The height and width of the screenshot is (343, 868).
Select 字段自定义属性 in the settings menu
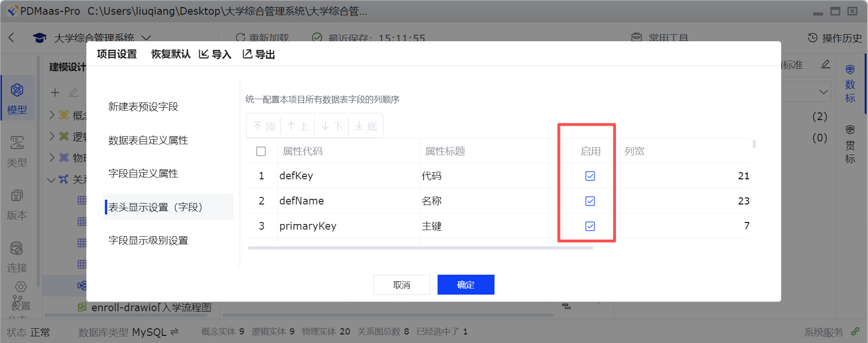click(168, 174)
